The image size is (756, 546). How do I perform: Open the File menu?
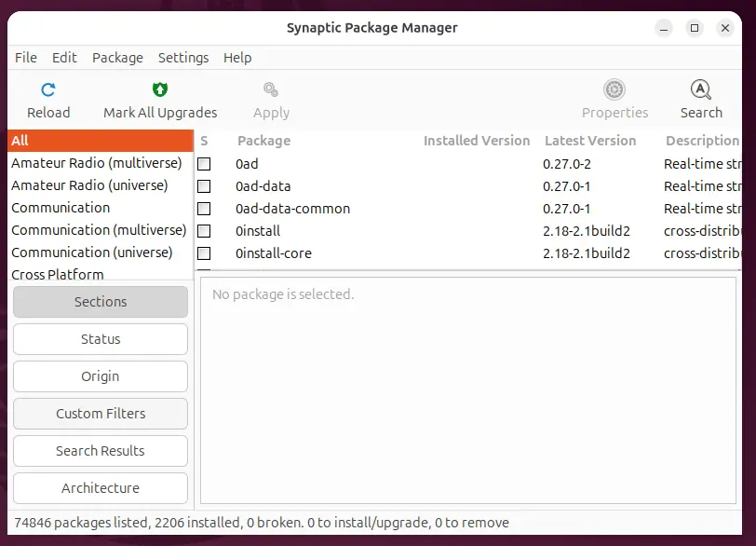(25, 58)
